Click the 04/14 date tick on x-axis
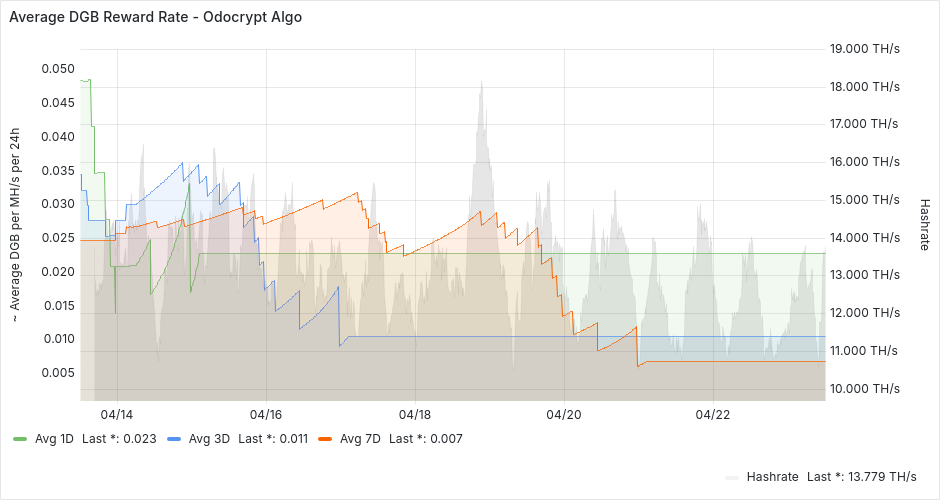 117,413
